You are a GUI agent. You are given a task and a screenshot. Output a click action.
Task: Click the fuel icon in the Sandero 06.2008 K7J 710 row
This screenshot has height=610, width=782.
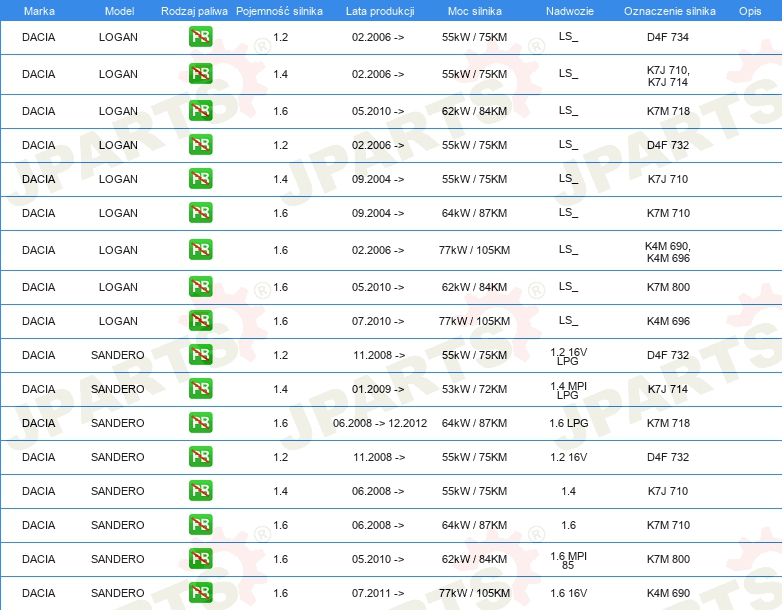click(200, 490)
